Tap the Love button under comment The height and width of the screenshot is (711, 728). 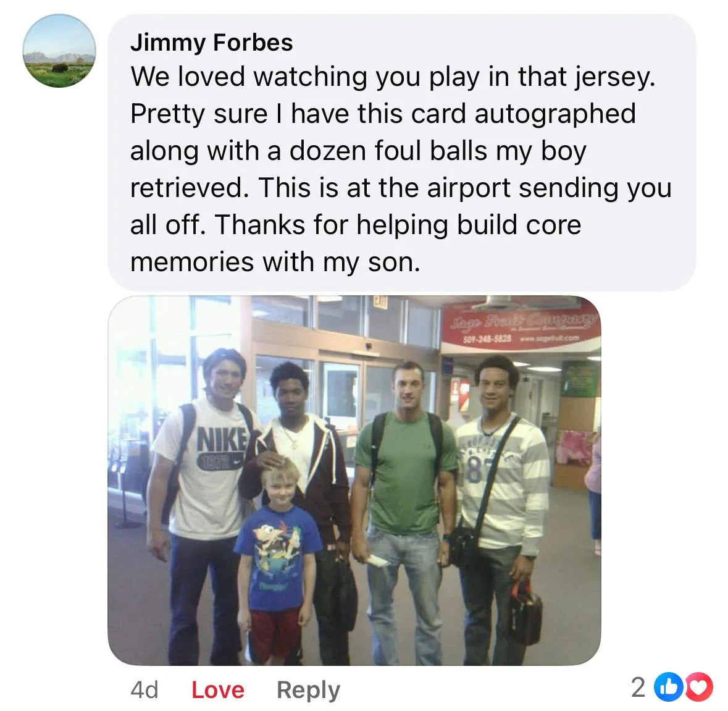[218, 689]
